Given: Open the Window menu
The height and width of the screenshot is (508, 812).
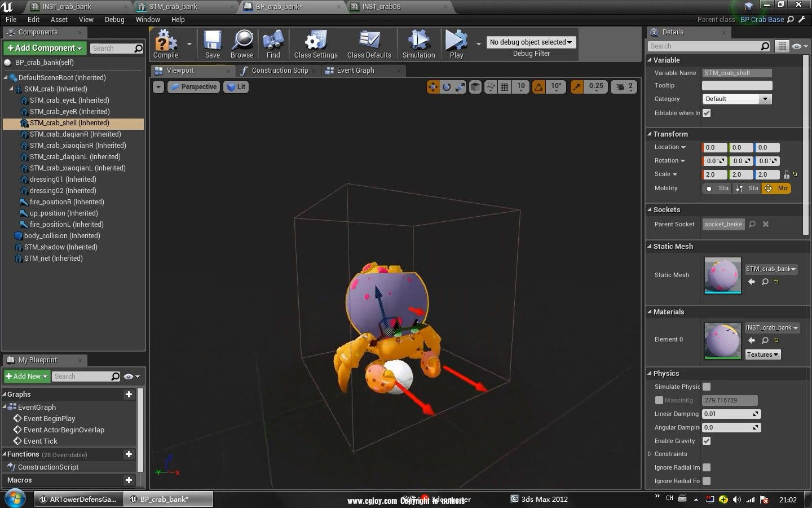Looking at the screenshot, I should [x=148, y=19].
